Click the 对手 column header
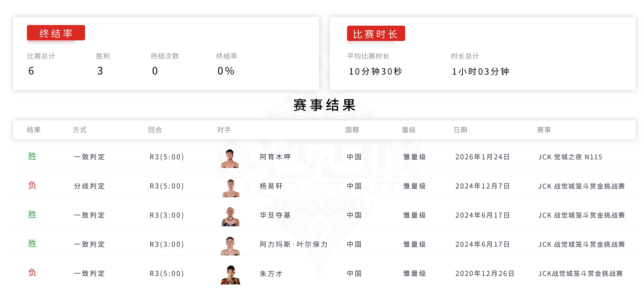Screen dimensions: 644x290 pos(224,130)
